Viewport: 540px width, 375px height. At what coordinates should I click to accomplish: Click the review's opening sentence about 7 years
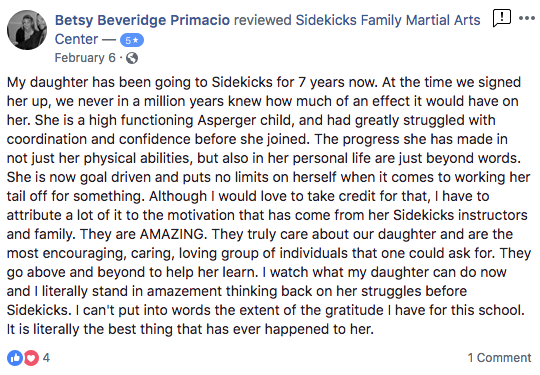click(193, 83)
